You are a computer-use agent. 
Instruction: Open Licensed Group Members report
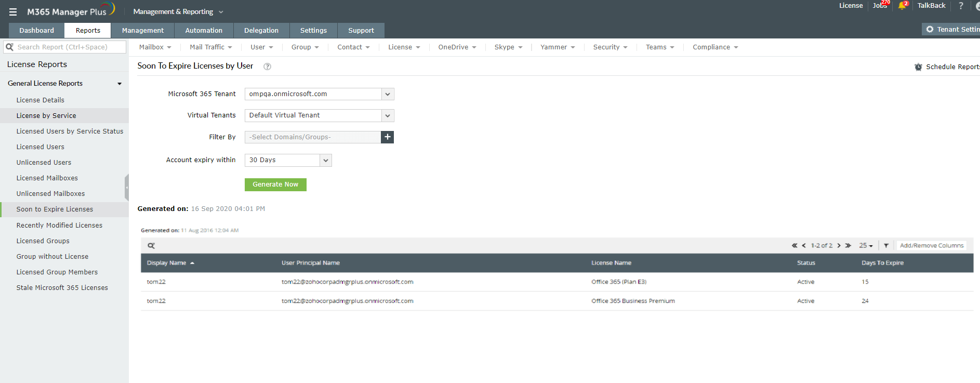pyautogui.click(x=57, y=272)
